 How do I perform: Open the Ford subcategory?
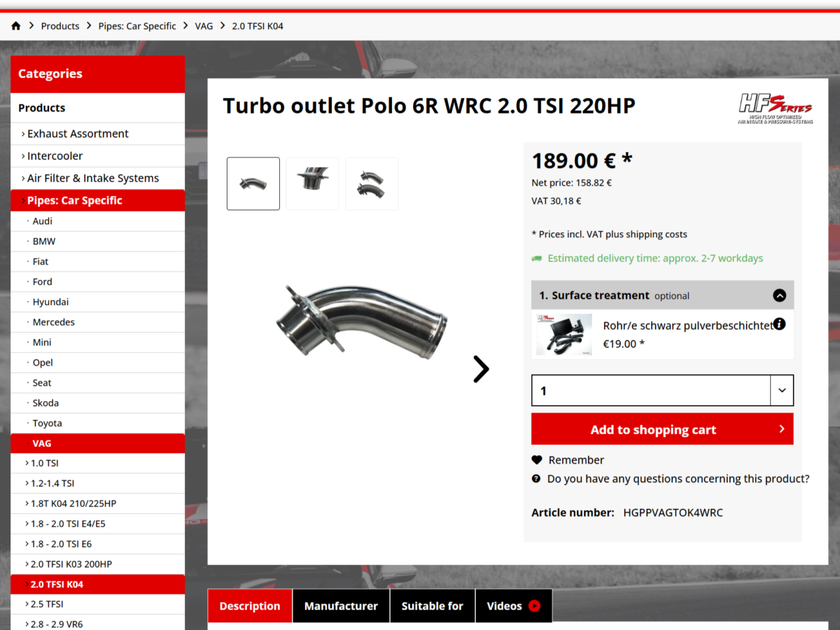pos(98,282)
